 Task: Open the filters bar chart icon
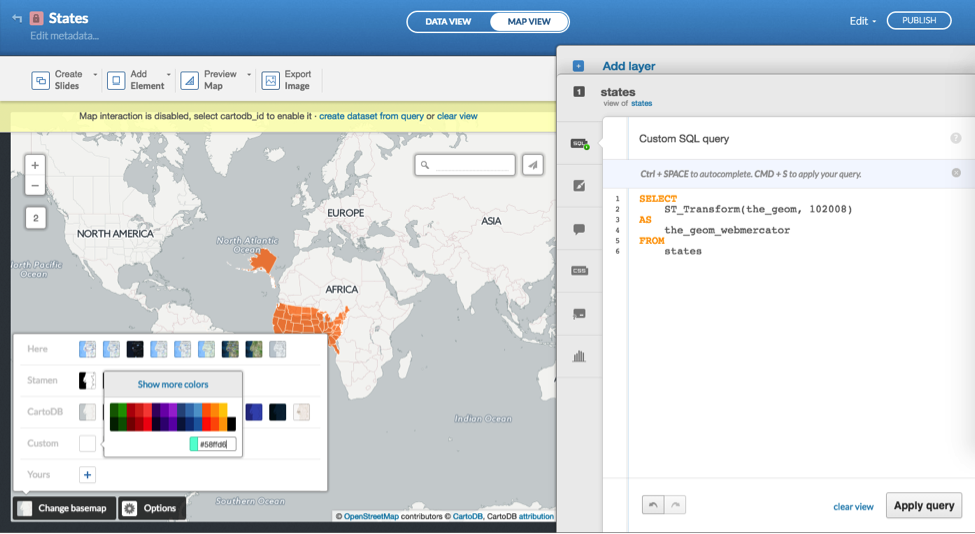pos(580,356)
